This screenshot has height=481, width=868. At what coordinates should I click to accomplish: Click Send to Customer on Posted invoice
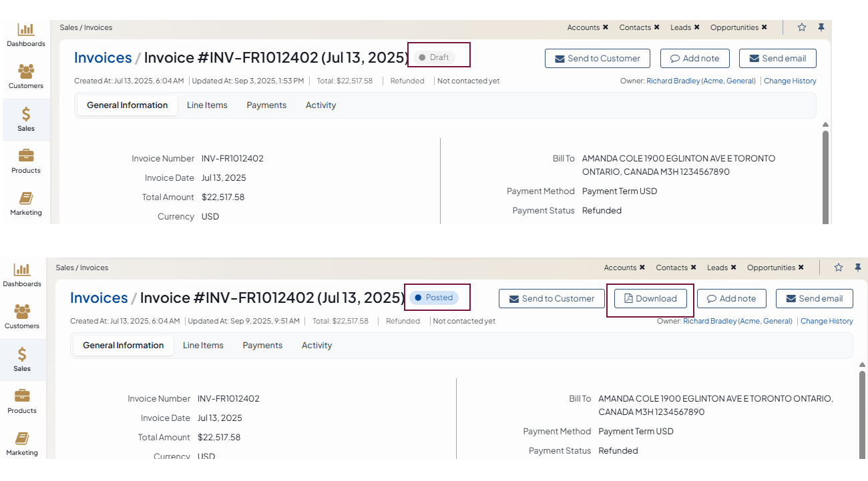click(552, 299)
